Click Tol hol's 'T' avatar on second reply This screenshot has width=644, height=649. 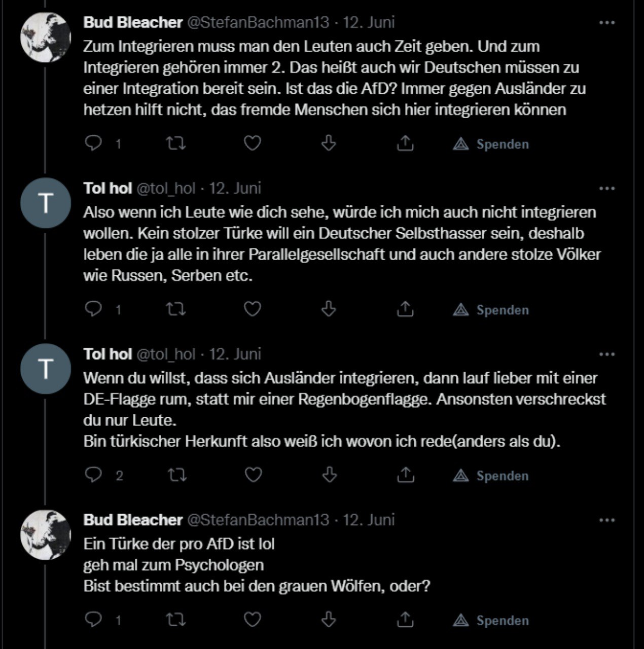[x=46, y=369]
